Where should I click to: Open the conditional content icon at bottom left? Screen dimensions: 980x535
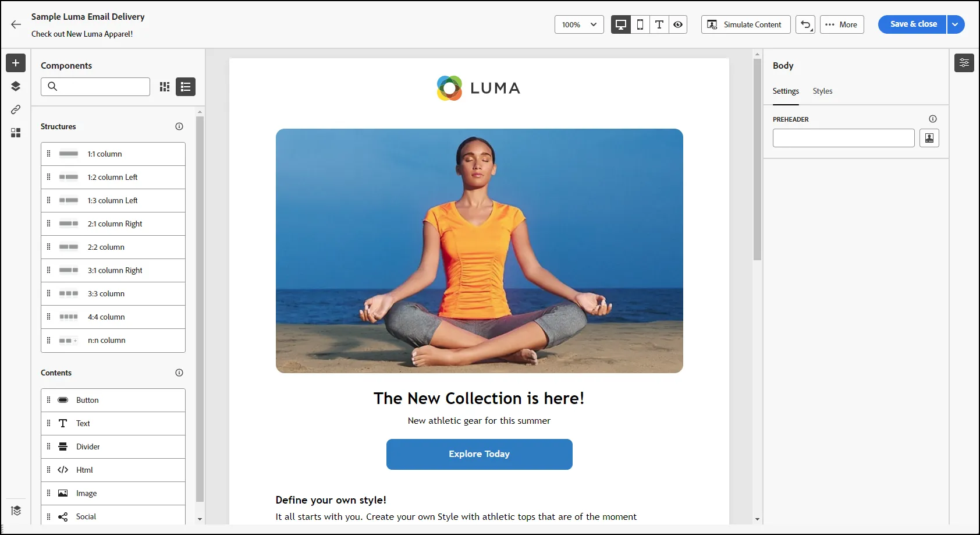16,511
